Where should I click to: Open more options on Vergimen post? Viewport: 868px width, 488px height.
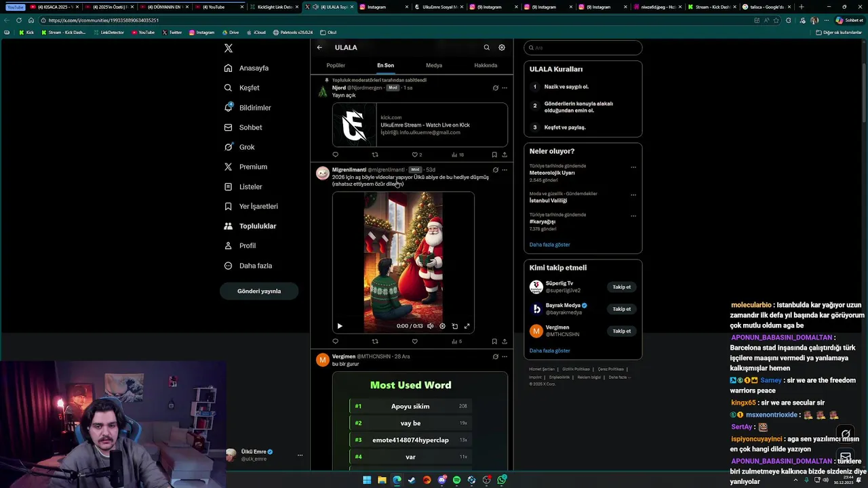pos(504,357)
